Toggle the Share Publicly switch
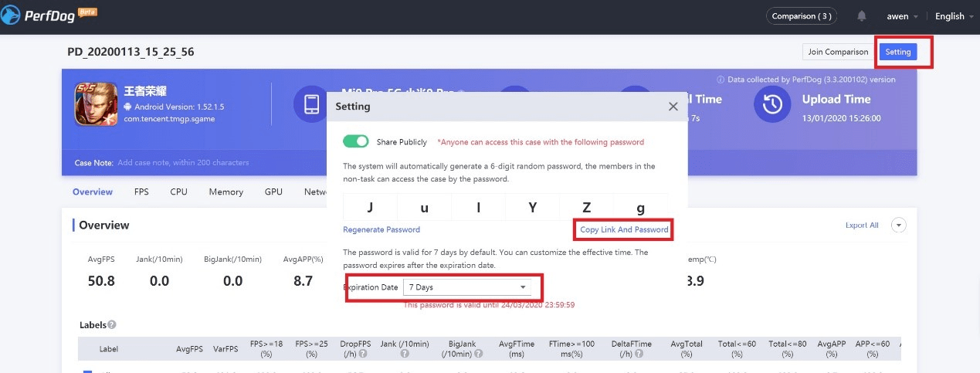Image resolution: width=980 pixels, height=373 pixels. [x=356, y=141]
